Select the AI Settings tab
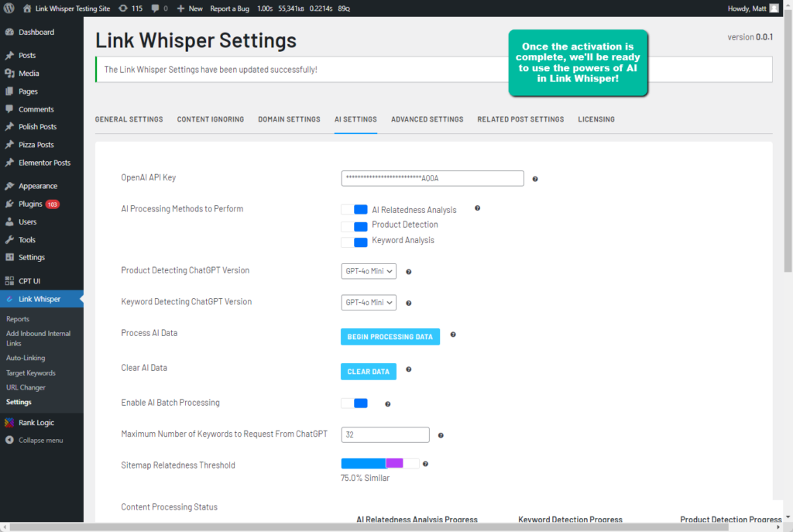793x532 pixels. pos(355,119)
